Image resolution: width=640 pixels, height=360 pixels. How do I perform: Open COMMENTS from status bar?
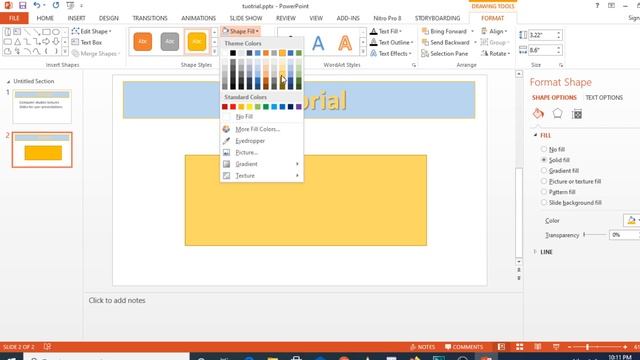464,347
